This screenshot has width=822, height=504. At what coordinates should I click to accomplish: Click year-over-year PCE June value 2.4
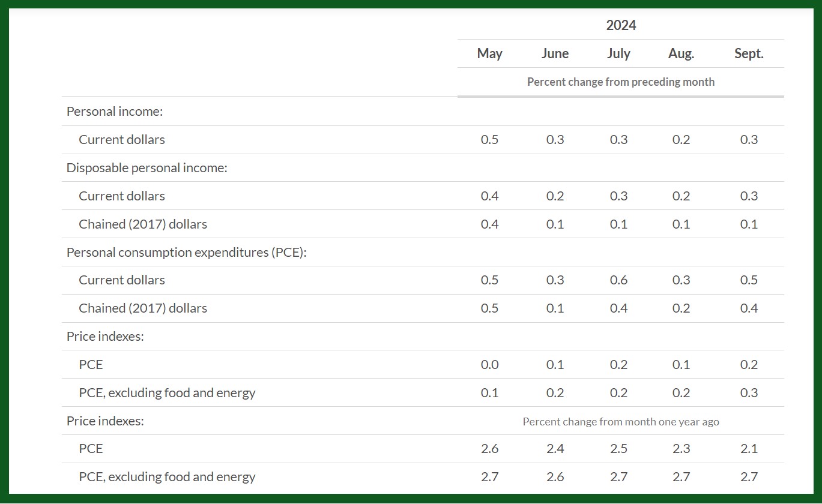tap(555, 448)
